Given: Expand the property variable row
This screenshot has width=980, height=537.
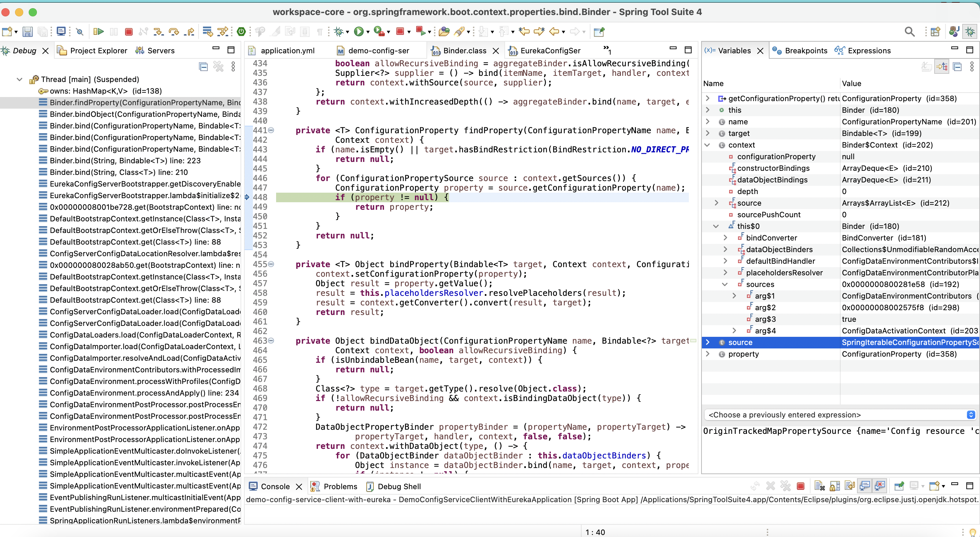Looking at the screenshot, I should 707,354.
